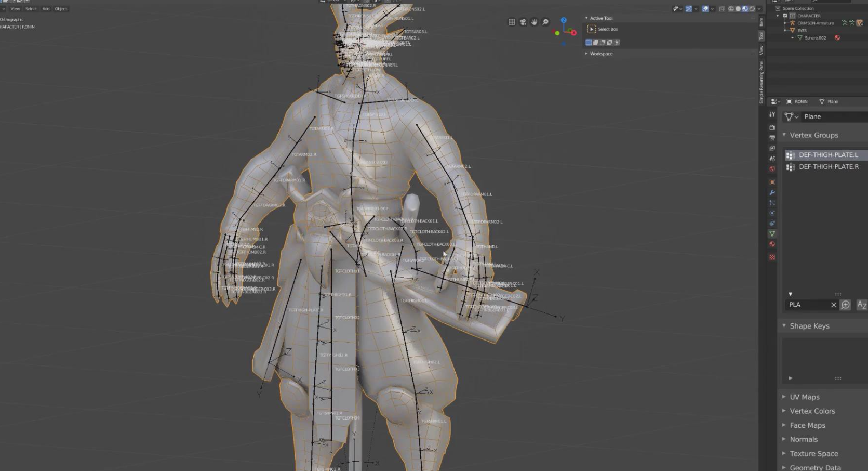868x471 pixels.
Task: Toggle the CHARACTER collection checkbox
Action: pos(785,16)
